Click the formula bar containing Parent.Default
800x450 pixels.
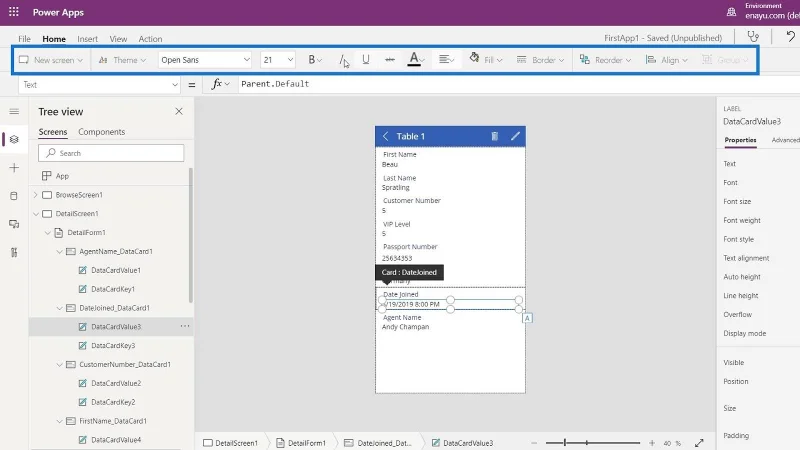[518, 84]
